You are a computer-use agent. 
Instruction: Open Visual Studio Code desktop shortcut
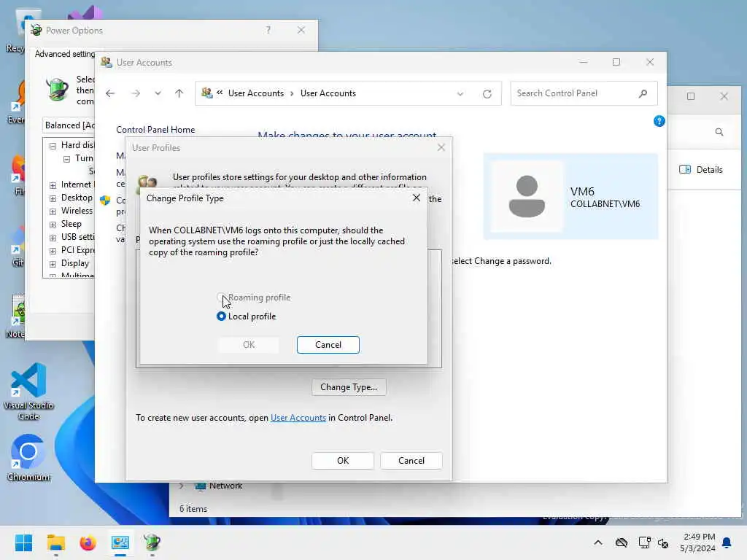[28, 392]
